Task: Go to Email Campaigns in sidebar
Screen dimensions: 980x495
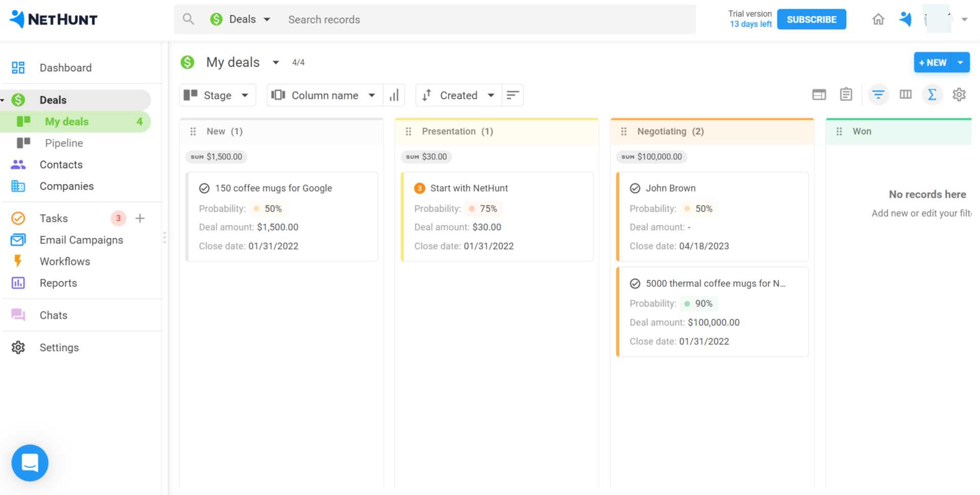Action: (81, 240)
